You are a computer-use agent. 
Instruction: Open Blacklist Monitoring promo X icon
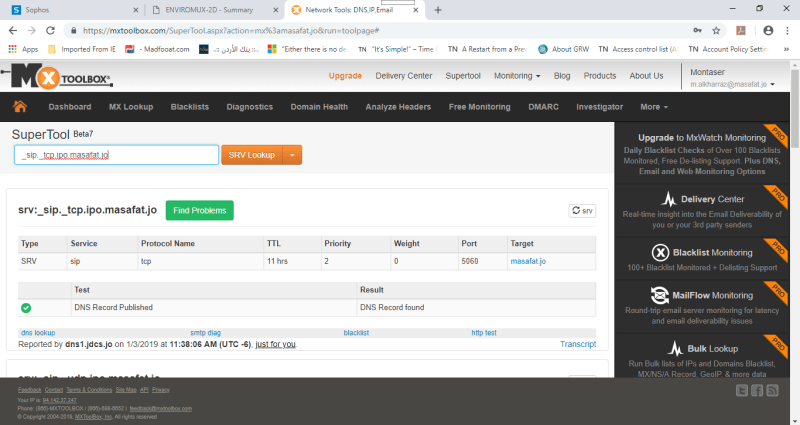[x=660, y=253]
